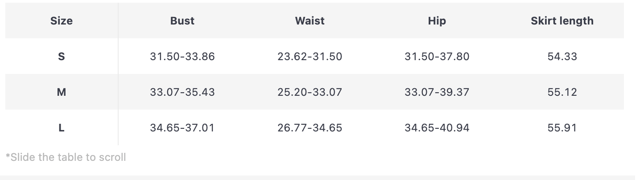The height and width of the screenshot is (180, 644).
Task: Click the Bust column header
Action: tap(182, 21)
